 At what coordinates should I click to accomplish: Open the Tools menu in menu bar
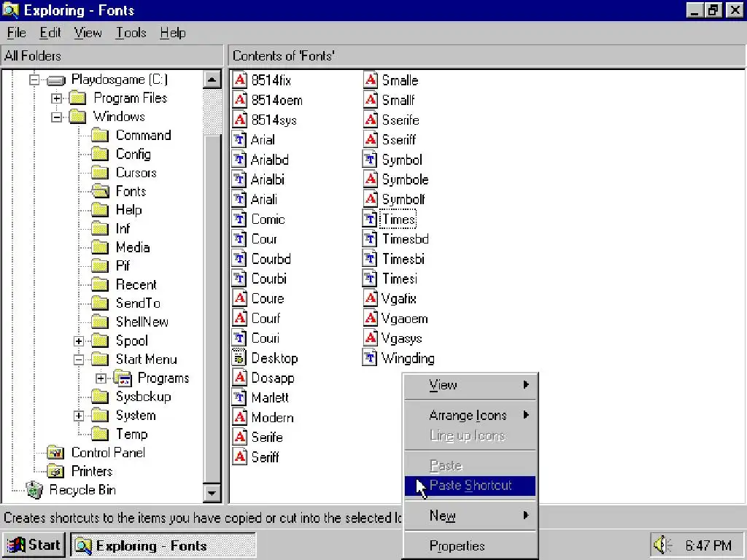(x=131, y=33)
